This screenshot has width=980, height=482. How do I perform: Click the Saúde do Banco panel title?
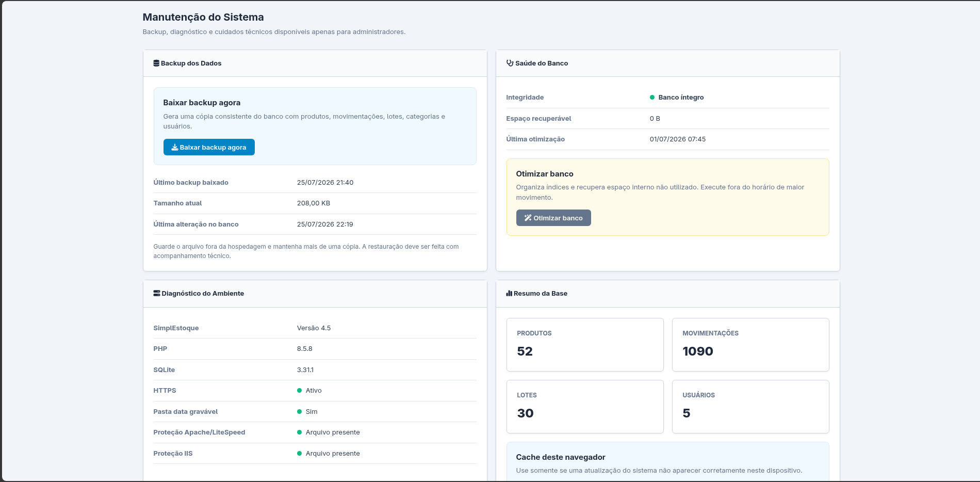tap(542, 63)
